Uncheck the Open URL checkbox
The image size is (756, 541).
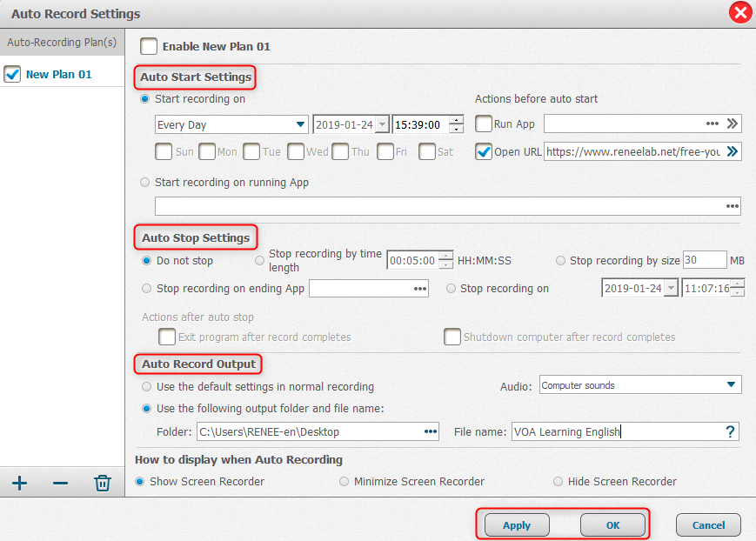484,151
